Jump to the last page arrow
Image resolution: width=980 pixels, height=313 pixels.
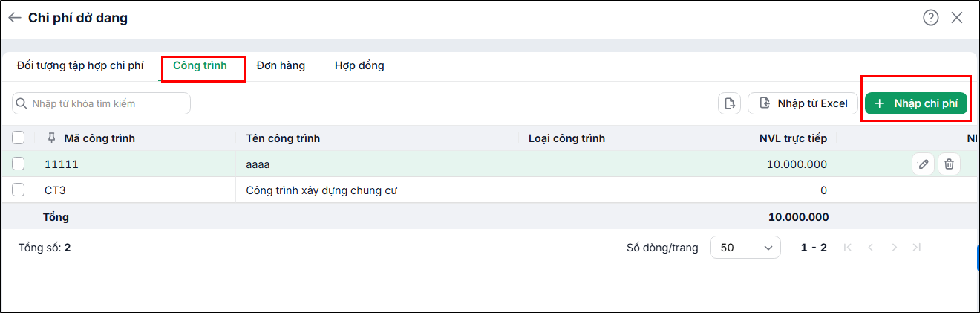[x=917, y=248]
